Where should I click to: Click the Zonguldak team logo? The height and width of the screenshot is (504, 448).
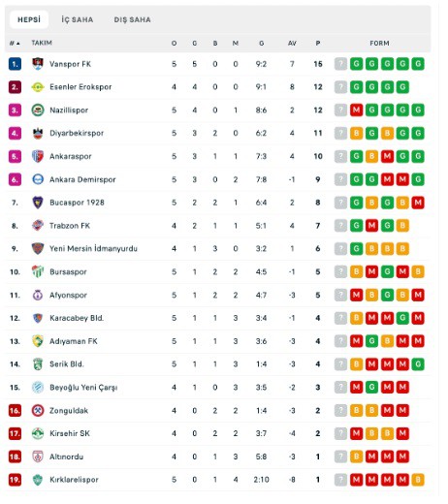click(38, 410)
